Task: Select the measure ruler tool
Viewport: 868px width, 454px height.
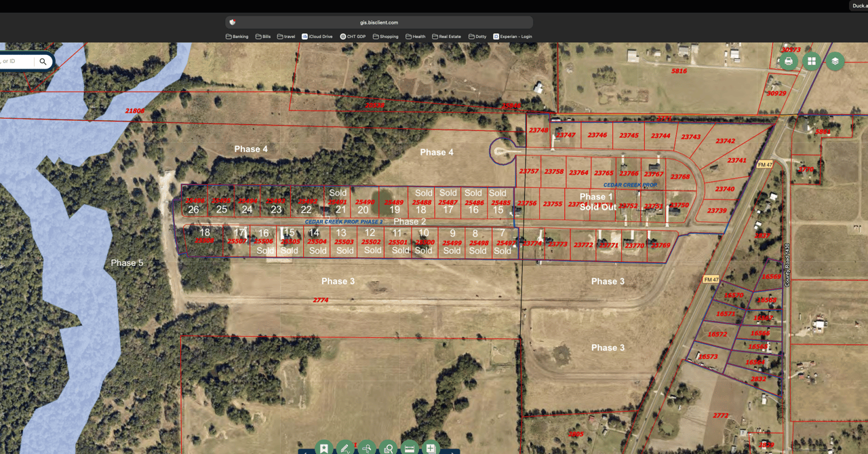Action: coord(410,448)
